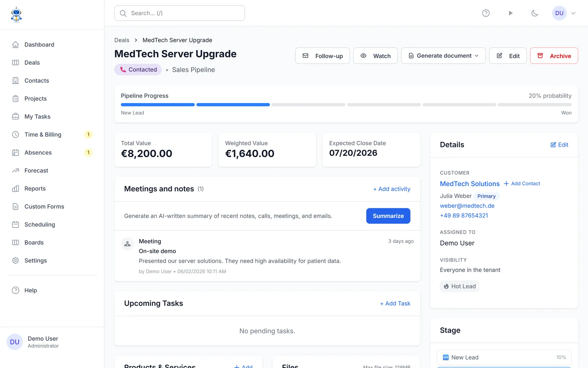This screenshot has height=368, width=588.
Task: Click the Absences badge count
Action: coord(88,153)
